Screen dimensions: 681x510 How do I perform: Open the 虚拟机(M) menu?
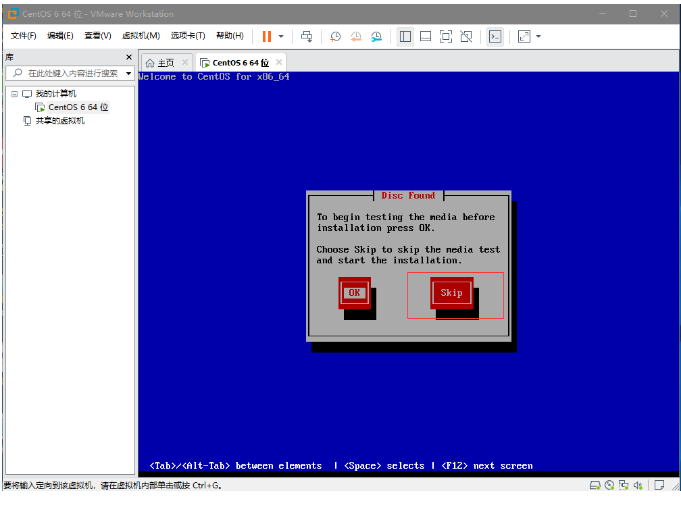[141, 36]
